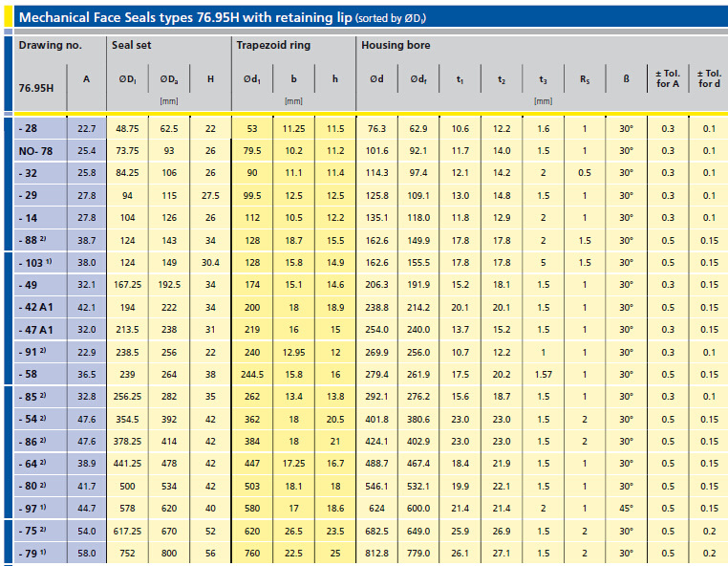Select drawing number row '- 75 2)'

(32, 531)
